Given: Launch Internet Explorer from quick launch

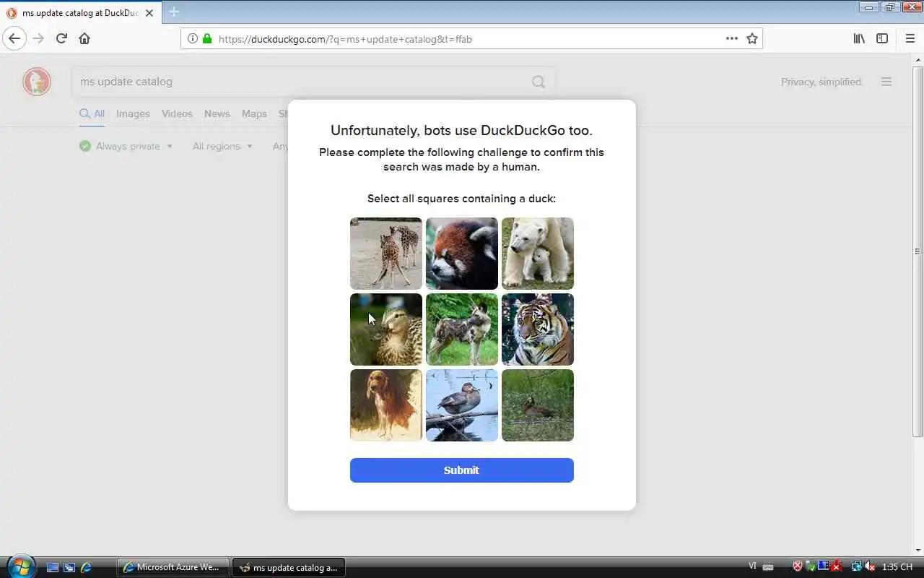Looking at the screenshot, I should (86, 568).
